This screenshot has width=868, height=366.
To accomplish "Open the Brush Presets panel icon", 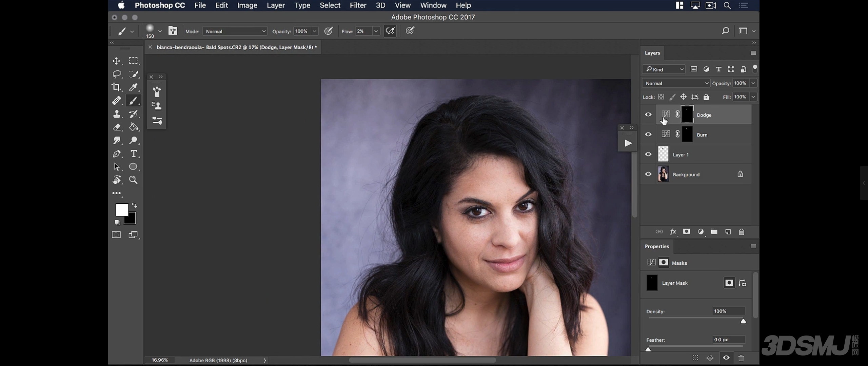I will (157, 91).
